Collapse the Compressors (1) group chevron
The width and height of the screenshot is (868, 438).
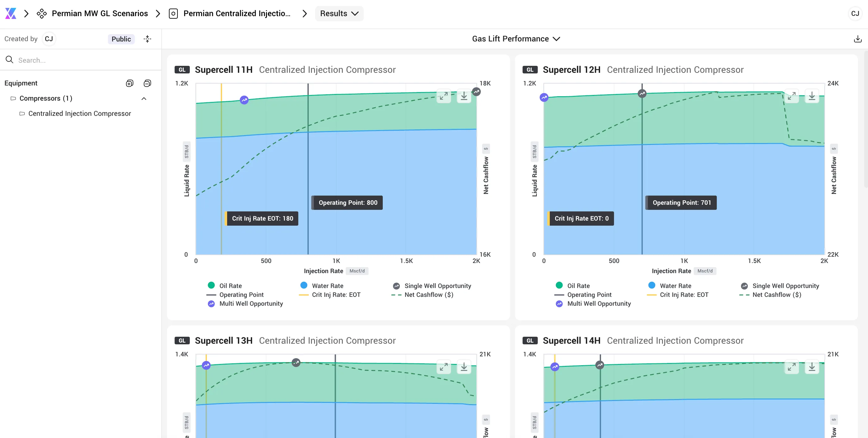click(x=144, y=98)
